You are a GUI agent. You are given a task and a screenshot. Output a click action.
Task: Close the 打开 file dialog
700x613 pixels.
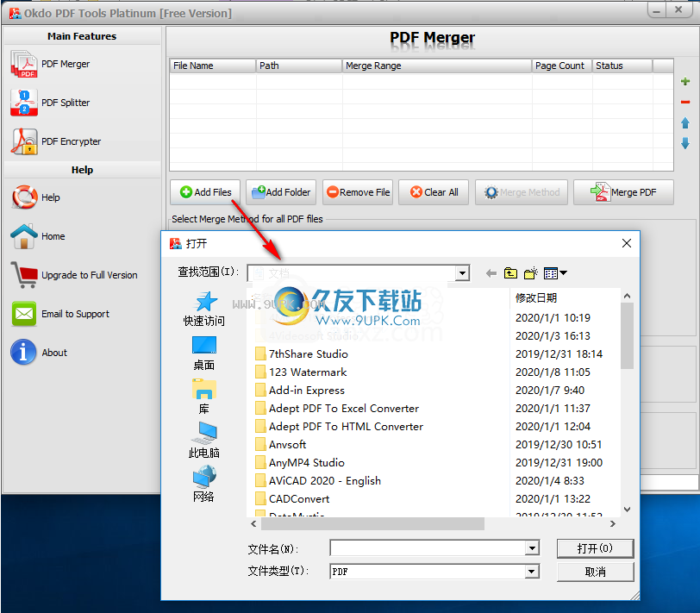point(627,243)
